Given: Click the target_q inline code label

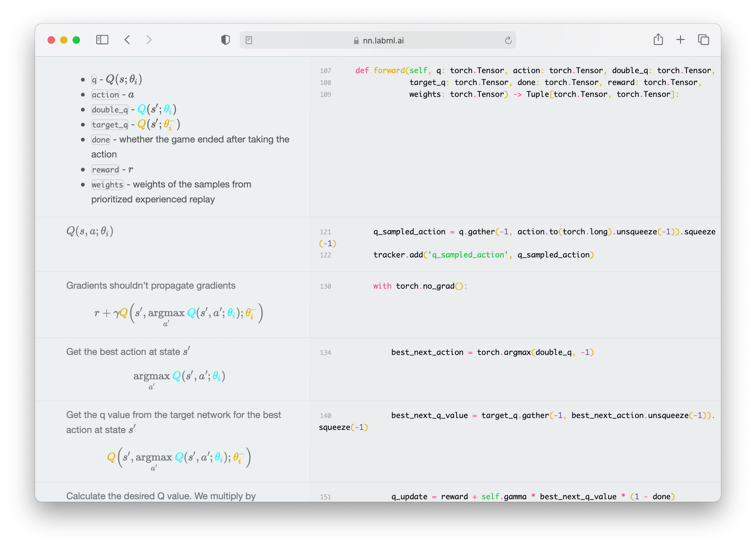Looking at the screenshot, I should (110, 125).
